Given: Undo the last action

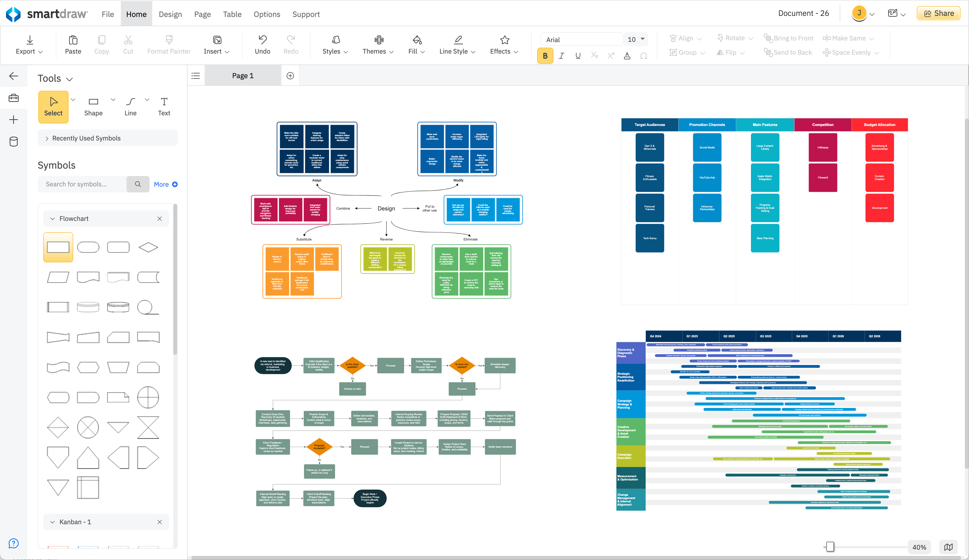Looking at the screenshot, I should coord(262,44).
